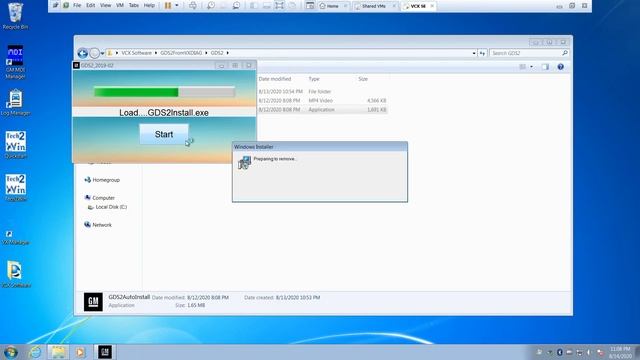The image size is (640, 360).
Task: Open the File menu in VMware toolbar
Action: click(77, 6)
